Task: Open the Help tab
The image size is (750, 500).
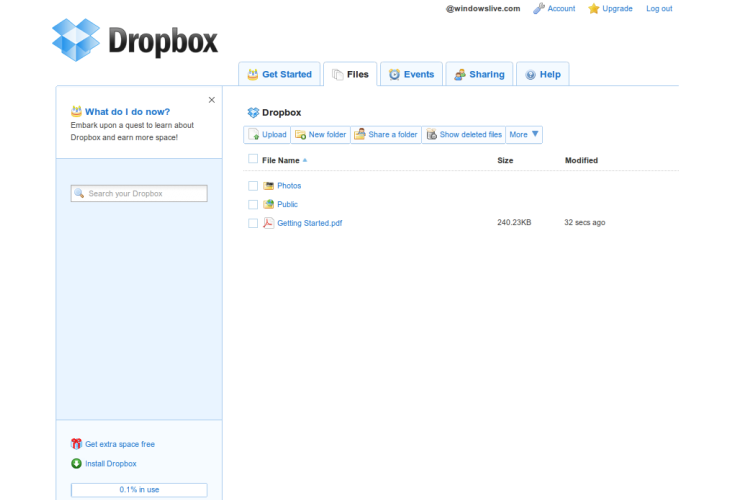Action: pyautogui.click(x=543, y=74)
